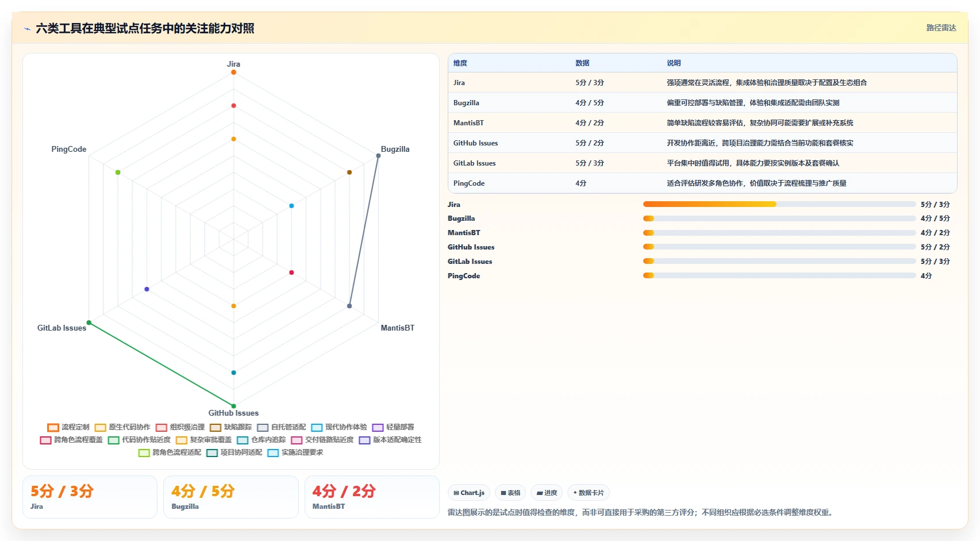Click the 交付链路贴近度 legend color swatch

(x=297, y=440)
